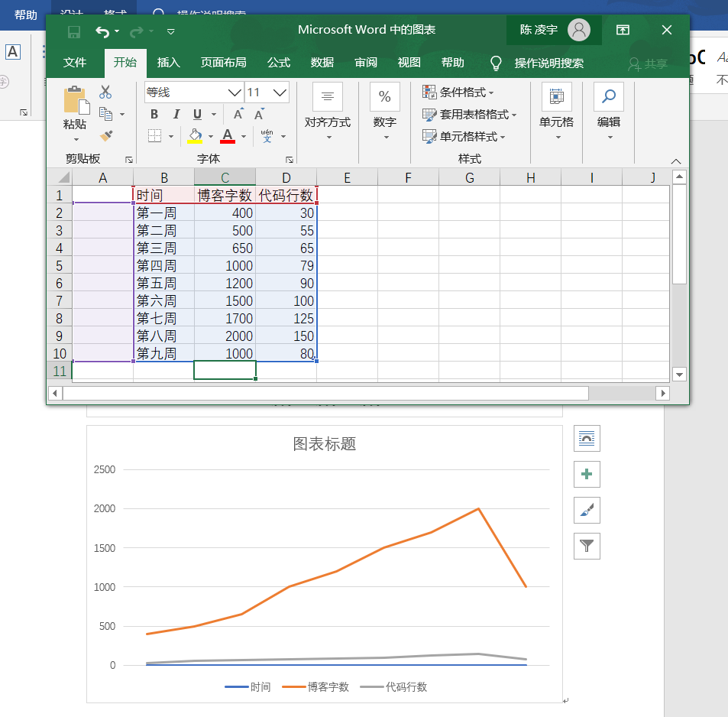Apply yellow fill color bucket
The image size is (728, 717).
[195, 136]
